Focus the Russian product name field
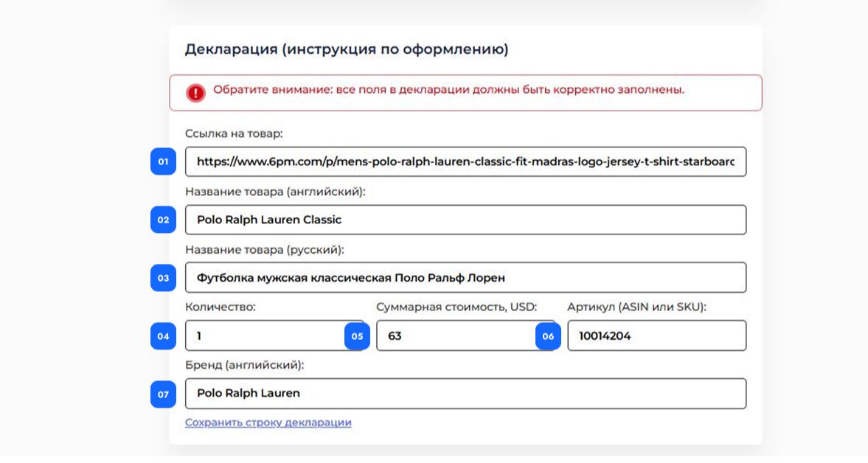868x463 pixels. 465,278
